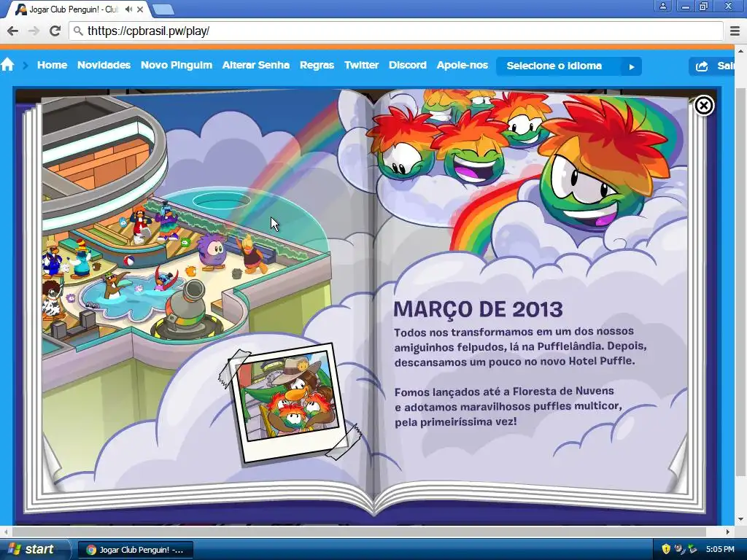The image size is (747, 560).
Task: Mute tab via speaker icon
Action: (x=128, y=9)
